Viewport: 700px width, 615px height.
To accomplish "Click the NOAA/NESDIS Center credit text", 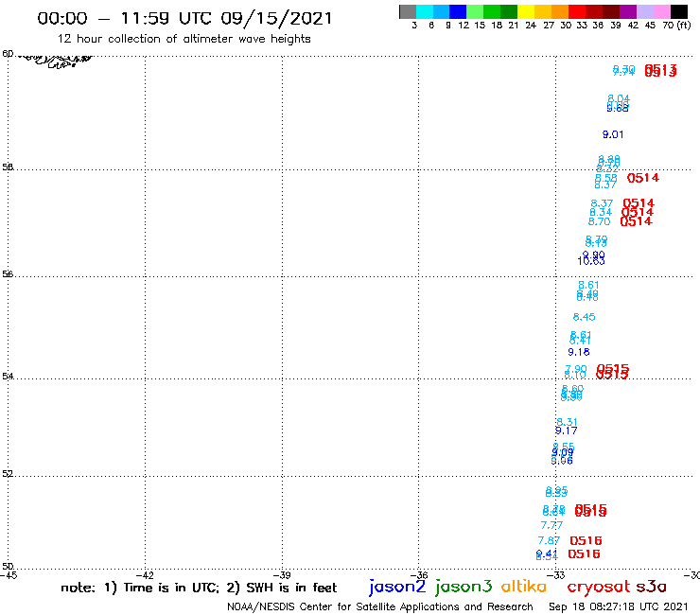I will pos(380,606).
